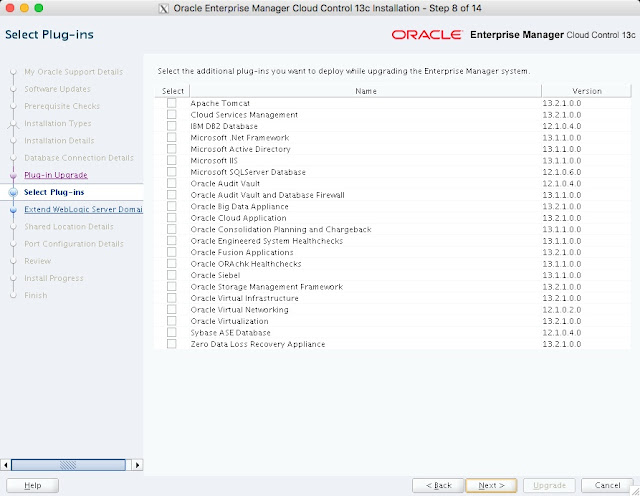Click the window resize grip corner

[x=635, y=491]
